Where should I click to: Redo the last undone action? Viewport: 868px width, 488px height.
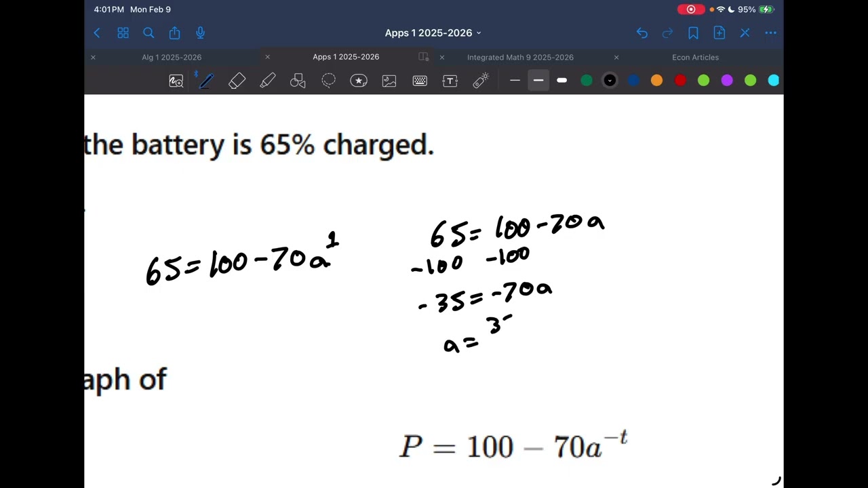(x=667, y=33)
